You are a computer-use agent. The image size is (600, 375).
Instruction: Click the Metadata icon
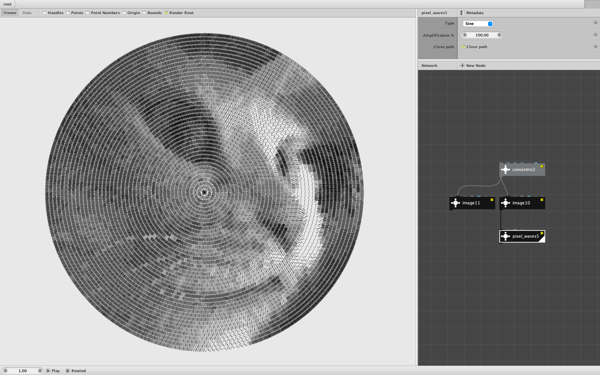pos(461,13)
